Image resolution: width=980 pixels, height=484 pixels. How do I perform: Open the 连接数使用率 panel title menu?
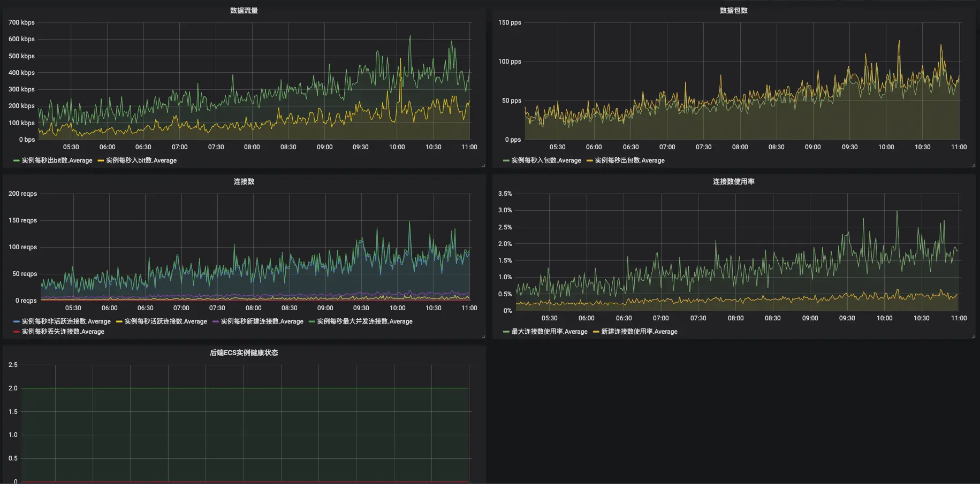pos(733,182)
